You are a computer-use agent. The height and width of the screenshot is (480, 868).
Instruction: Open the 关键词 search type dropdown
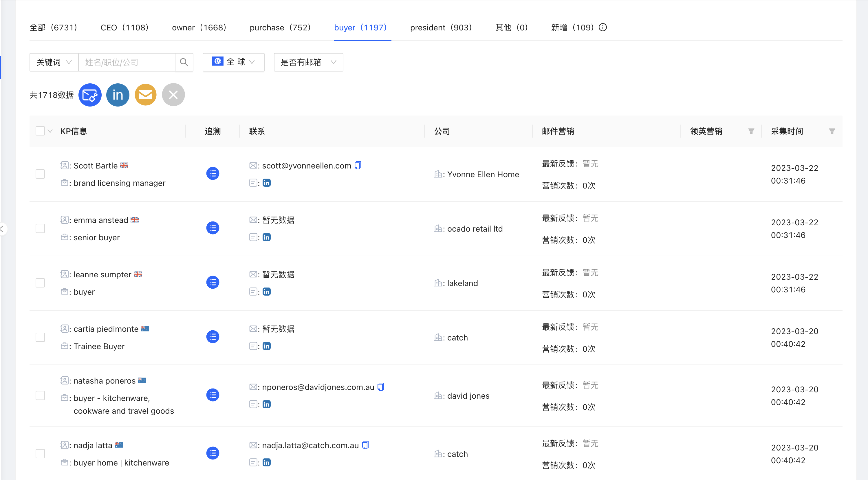tap(54, 62)
